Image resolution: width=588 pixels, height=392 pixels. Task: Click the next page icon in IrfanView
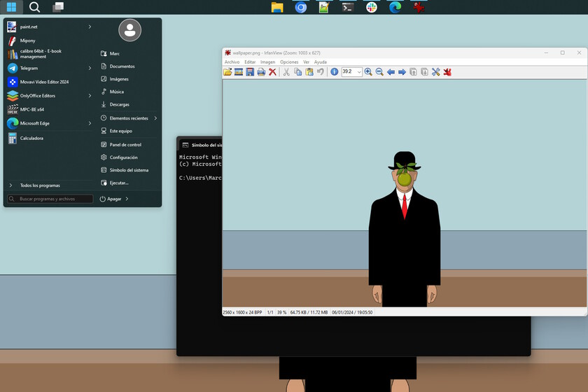tap(424, 72)
